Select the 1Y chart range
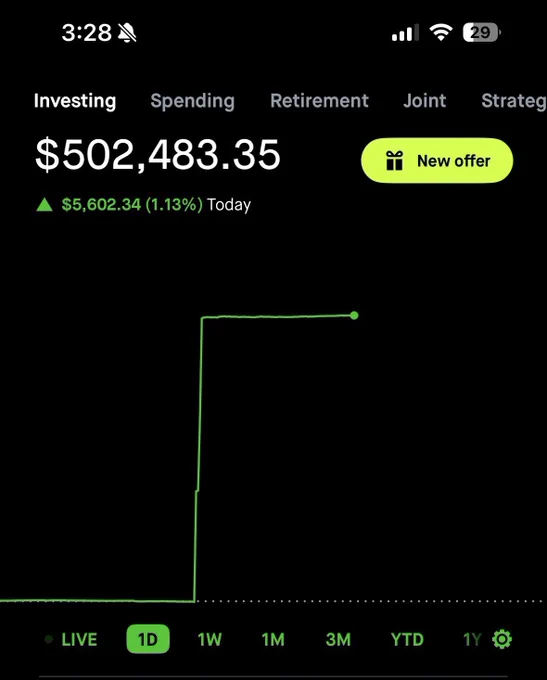The width and height of the screenshot is (547, 680). coord(472,640)
